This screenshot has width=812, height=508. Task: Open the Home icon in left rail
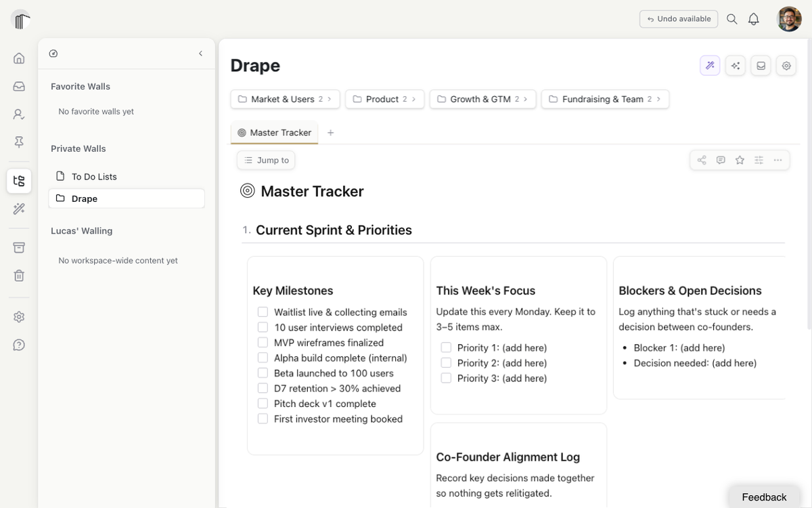(x=19, y=58)
